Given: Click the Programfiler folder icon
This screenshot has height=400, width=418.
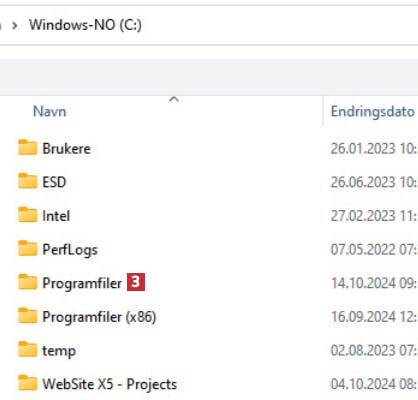Looking at the screenshot, I should 27,282.
